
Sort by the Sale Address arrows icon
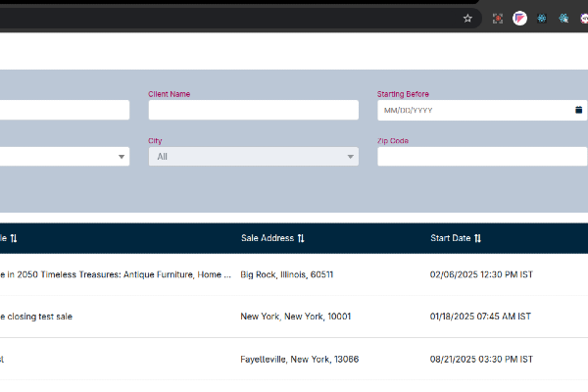pyautogui.click(x=301, y=238)
